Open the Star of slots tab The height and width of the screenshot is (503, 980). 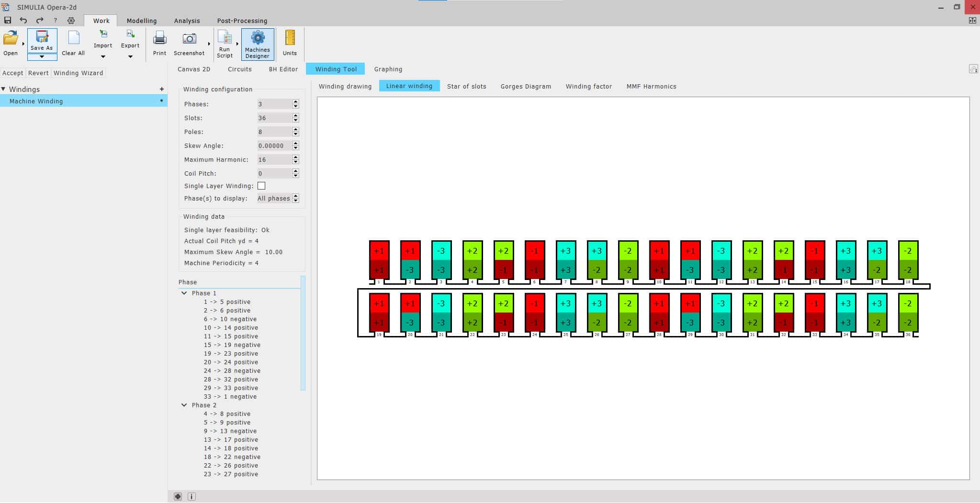[467, 86]
